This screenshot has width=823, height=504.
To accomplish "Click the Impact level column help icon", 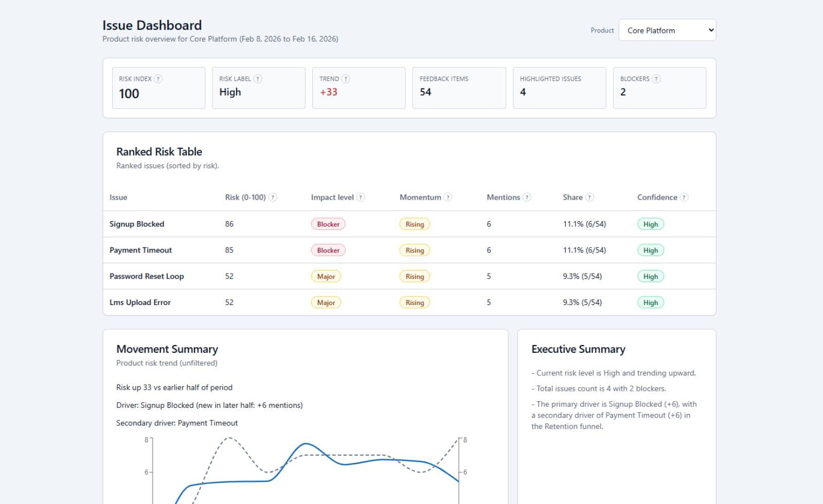I will 361,197.
